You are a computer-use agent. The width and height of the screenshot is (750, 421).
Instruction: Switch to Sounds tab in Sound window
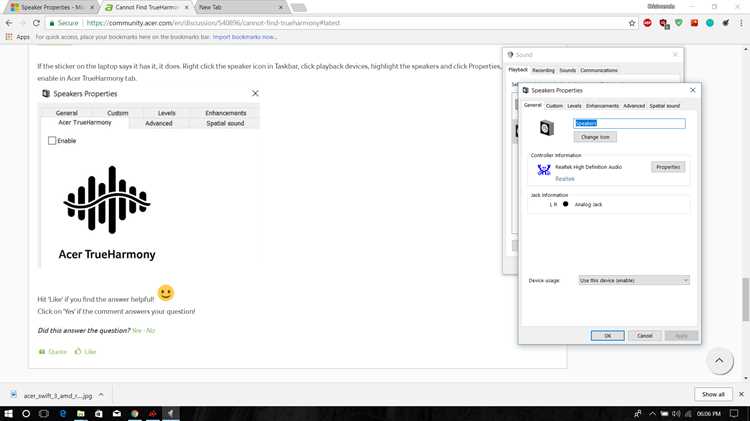pyautogui.click(x=568, y=70)
